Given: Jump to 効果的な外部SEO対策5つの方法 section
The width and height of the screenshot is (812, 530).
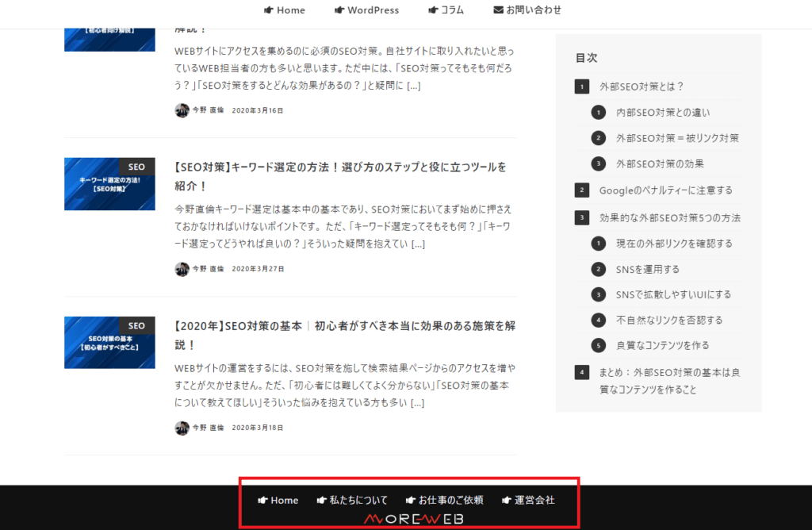Looking at the screenshot, I should click(x=670, y=217).
